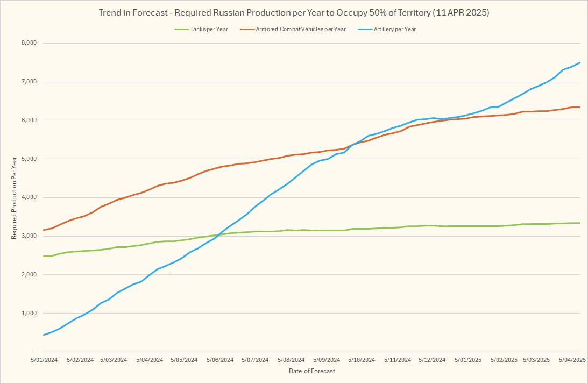Screen dimensions: 588x384
Task: Click the blue Artillery line's final endpoint
Action: 579,63
